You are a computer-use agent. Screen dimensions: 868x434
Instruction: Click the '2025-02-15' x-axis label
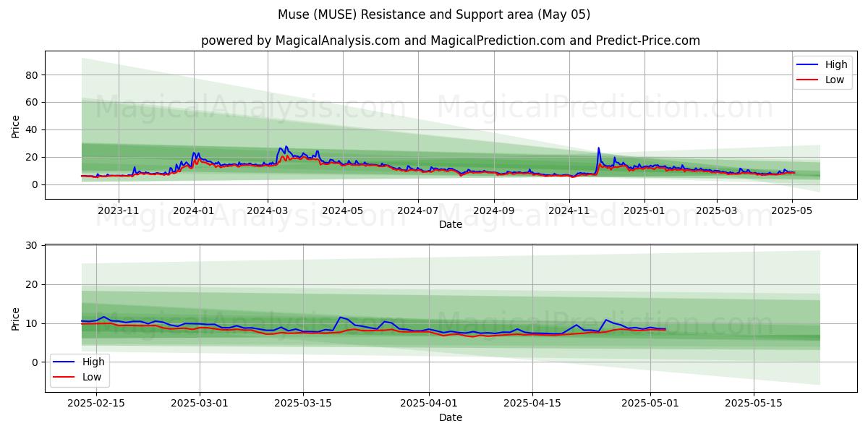click(97, 404)
